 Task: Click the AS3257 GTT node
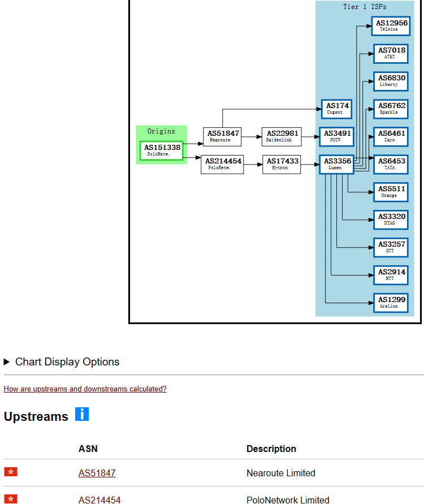(x=391, y=248)
